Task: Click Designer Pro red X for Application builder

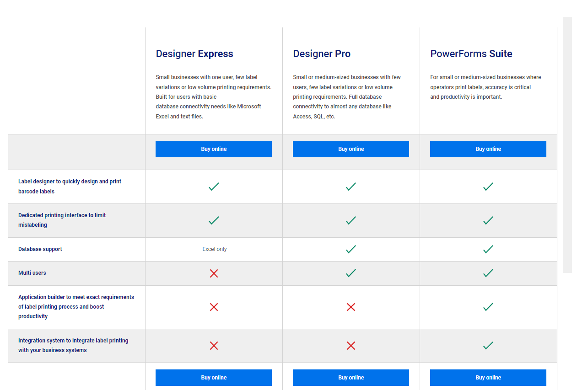Action: (351, 307)
